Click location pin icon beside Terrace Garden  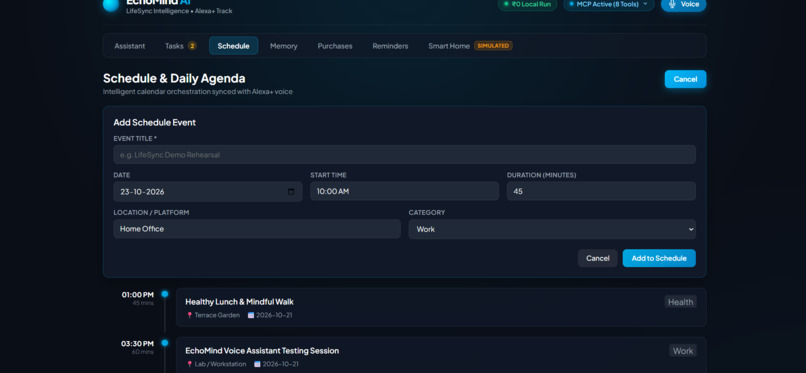click(189, 315)
